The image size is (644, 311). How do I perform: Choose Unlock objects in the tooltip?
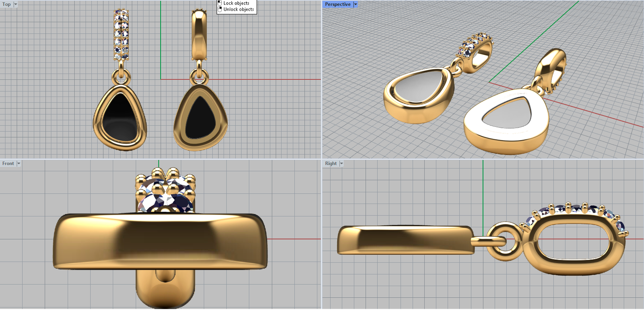[x=239, y=9]
